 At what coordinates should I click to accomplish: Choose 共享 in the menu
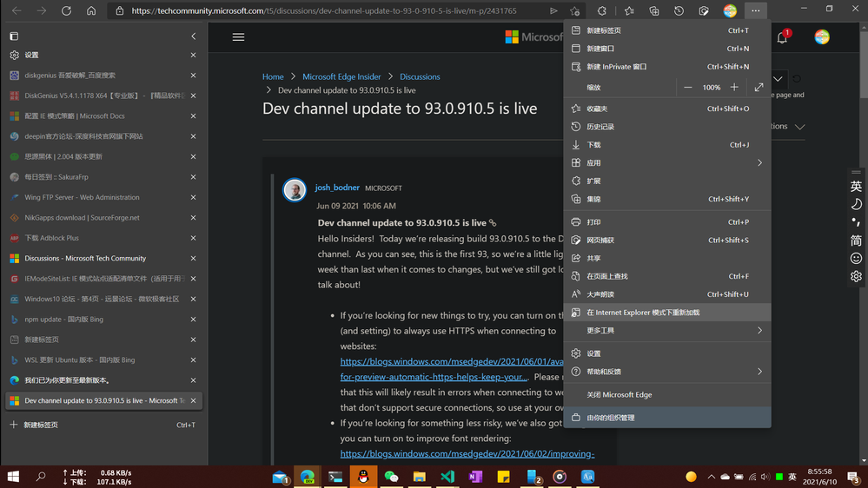click(x=667, y=259)
